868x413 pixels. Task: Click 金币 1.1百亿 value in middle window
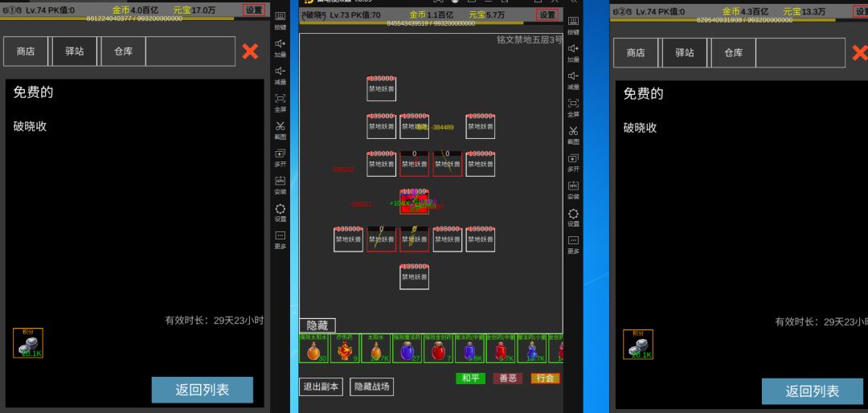coord(432,15)
